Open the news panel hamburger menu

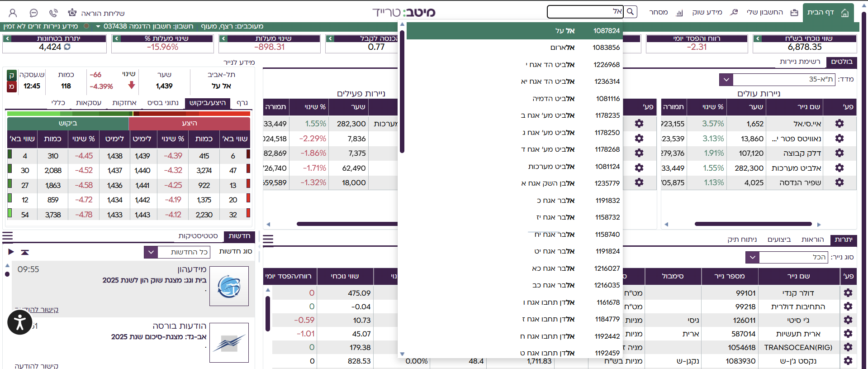(x=8, y=236)
